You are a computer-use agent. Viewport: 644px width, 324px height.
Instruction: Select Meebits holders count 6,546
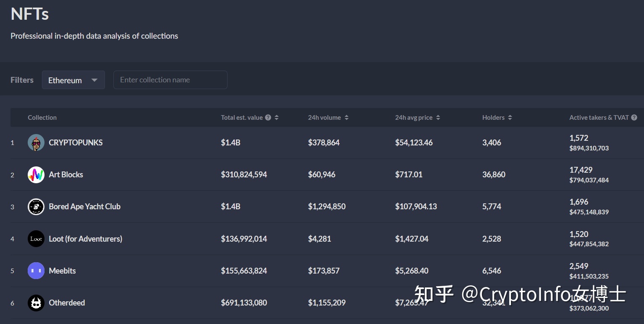(492, 271)
